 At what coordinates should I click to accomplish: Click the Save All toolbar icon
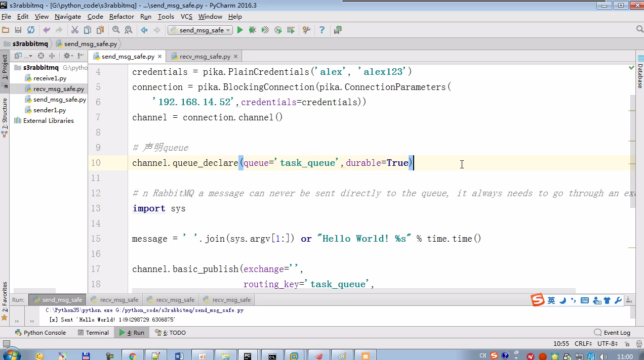click(x=18, y=30)
